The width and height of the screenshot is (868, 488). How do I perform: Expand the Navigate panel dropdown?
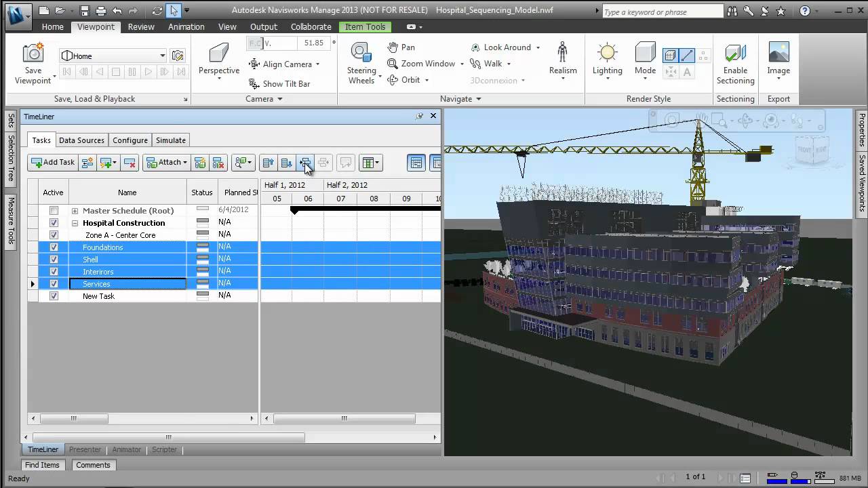coord(460,99)
